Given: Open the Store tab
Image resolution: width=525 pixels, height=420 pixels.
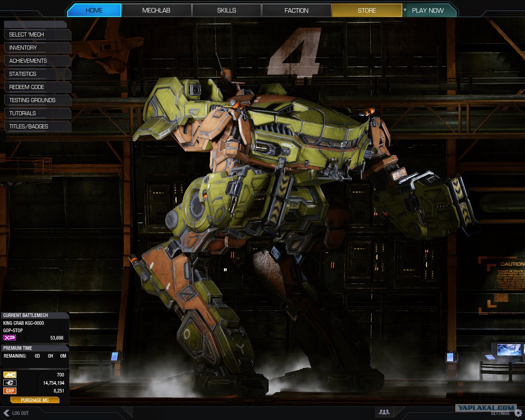Looking at the screenshot, I should click(367, 10).
